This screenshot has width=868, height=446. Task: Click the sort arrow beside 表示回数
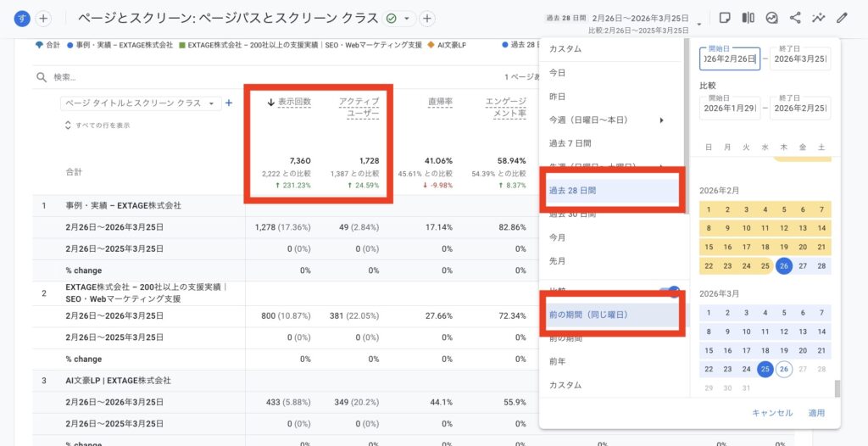[271, 102]
